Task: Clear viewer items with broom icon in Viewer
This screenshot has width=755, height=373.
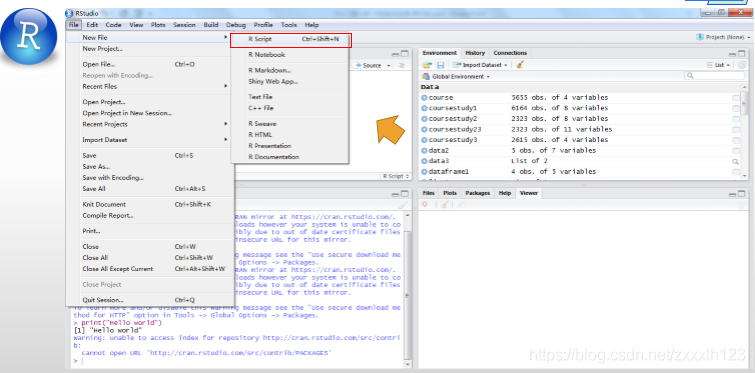Action: point(445,205)
